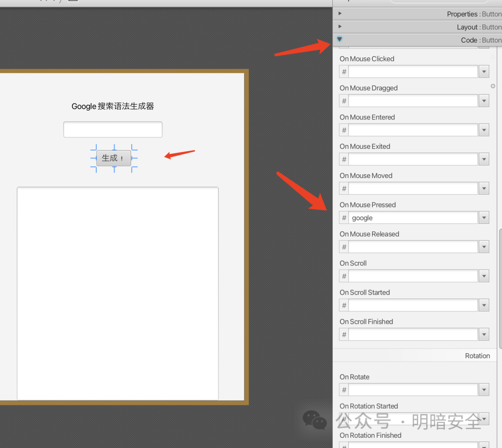Image resolution: width=502 pixels, height=448 pixels.
Task: Collapse the Code : Button section
Action: coord(417,40)
